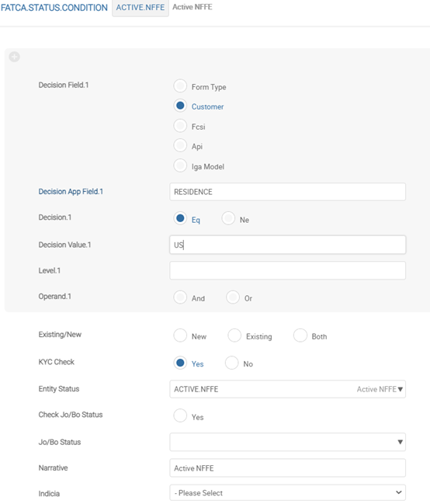Choose Ne for Decision.1
Viewport: 430px width, 504px height.
228,218
